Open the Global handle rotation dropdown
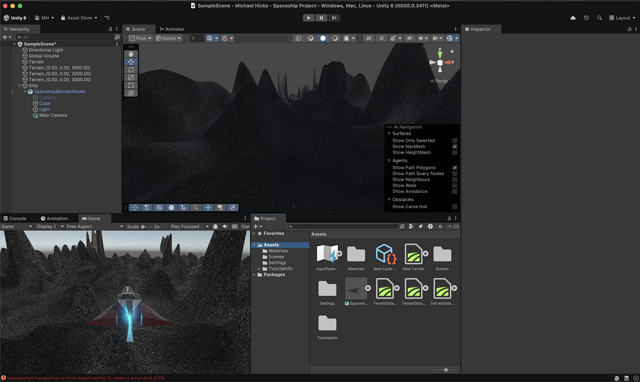 click(168, 38)
